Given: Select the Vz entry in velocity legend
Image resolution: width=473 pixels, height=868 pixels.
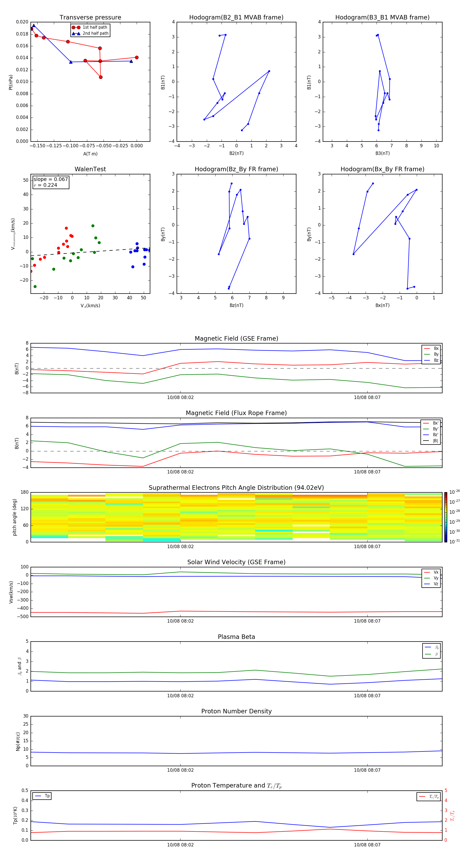Looking at the screenshot, I should pos(431,584).
